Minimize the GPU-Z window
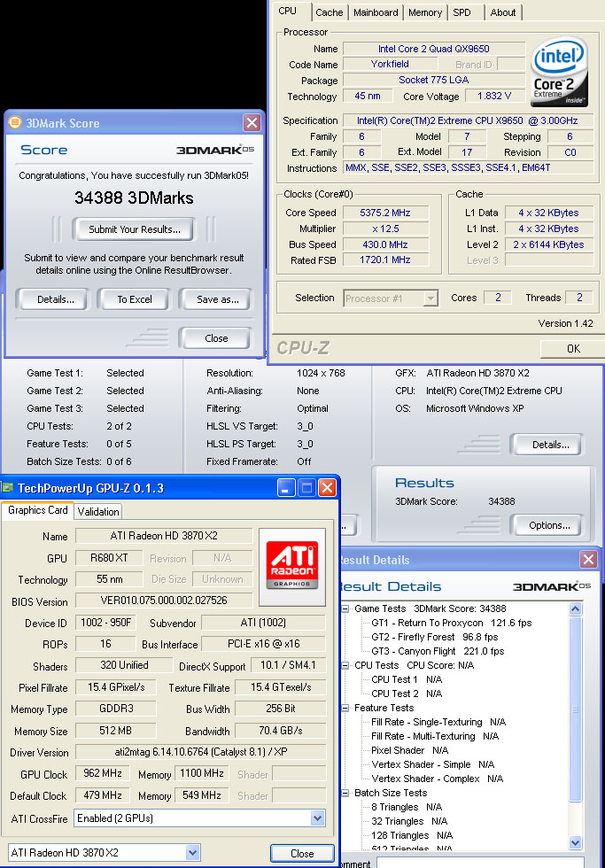The height and width of the screenshot is (868, 605). pyautogui.click(x=285, y=488)
